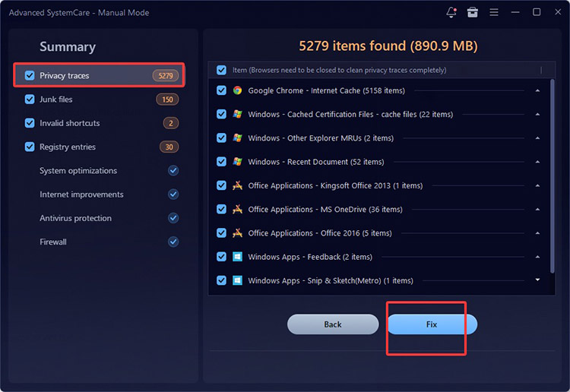Viewport: 570px width, 392px height.
Task: Uncheck Windows Recent Document checkbox
Action: pos(221,162)
